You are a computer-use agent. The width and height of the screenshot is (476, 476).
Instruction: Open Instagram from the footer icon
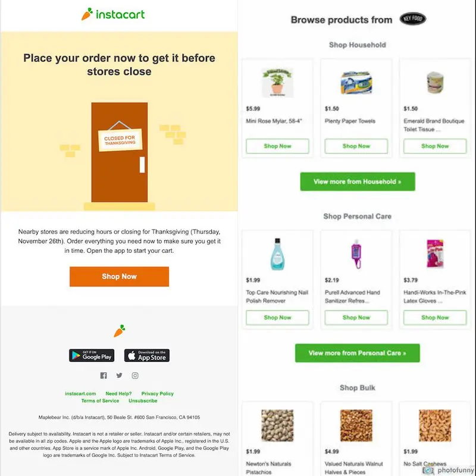click(x=134, y=375)
